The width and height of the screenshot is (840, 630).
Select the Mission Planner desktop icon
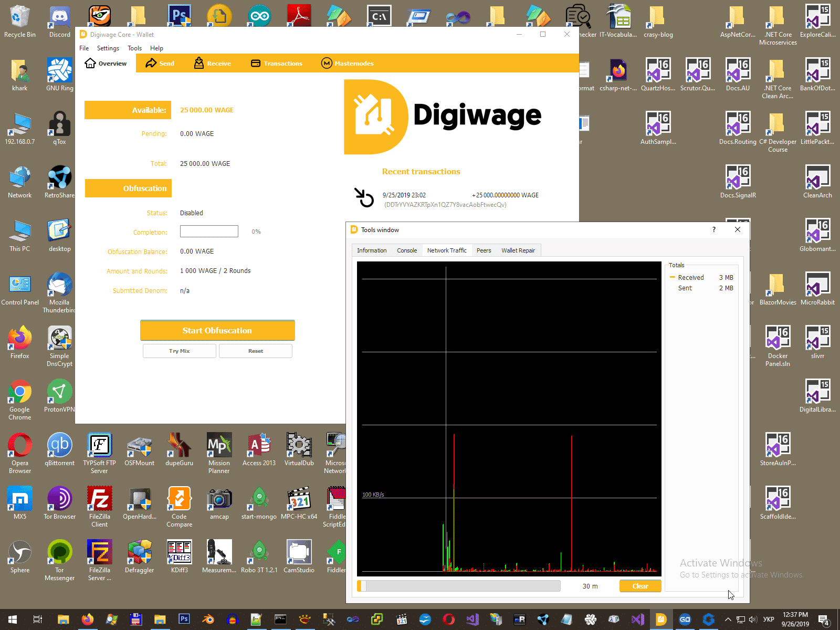pyautogui.click(x=219, y=454)
